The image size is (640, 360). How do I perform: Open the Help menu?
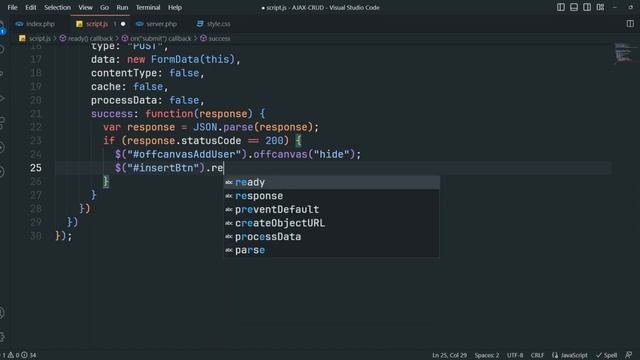[175, 7]
